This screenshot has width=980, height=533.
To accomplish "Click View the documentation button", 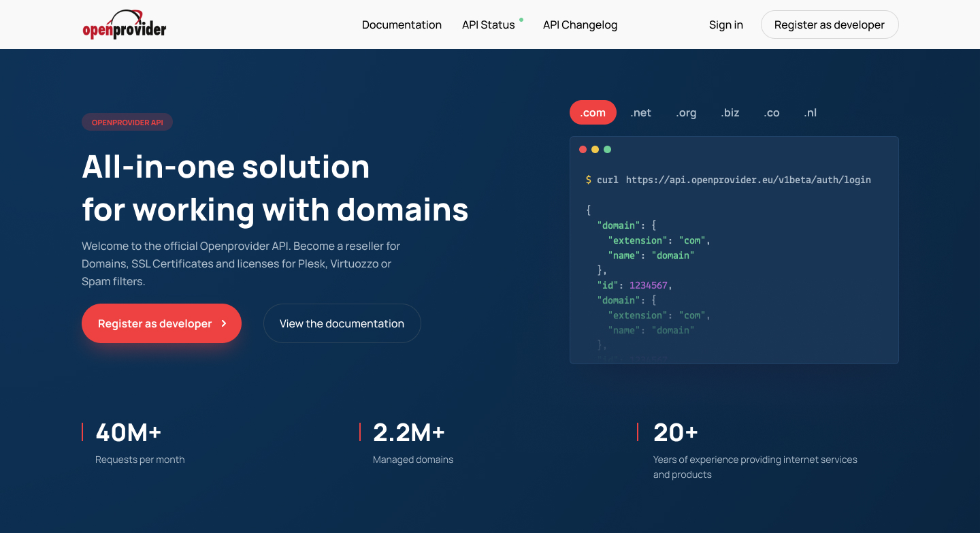I will click(342, 324).
